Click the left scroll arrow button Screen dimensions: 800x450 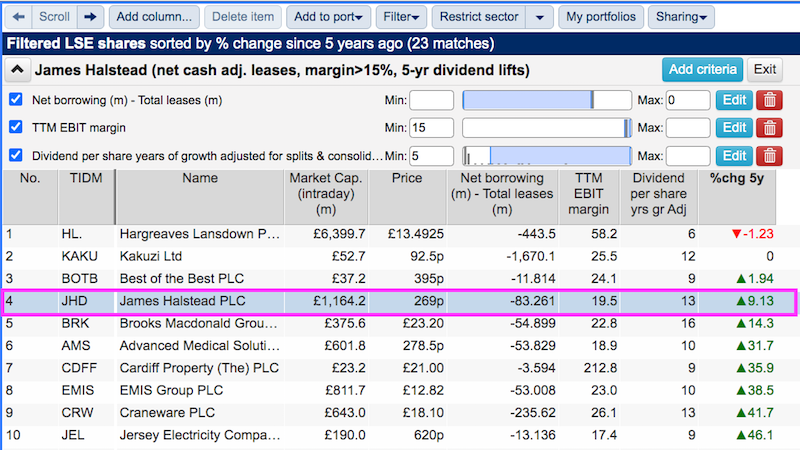coord(19,17)
